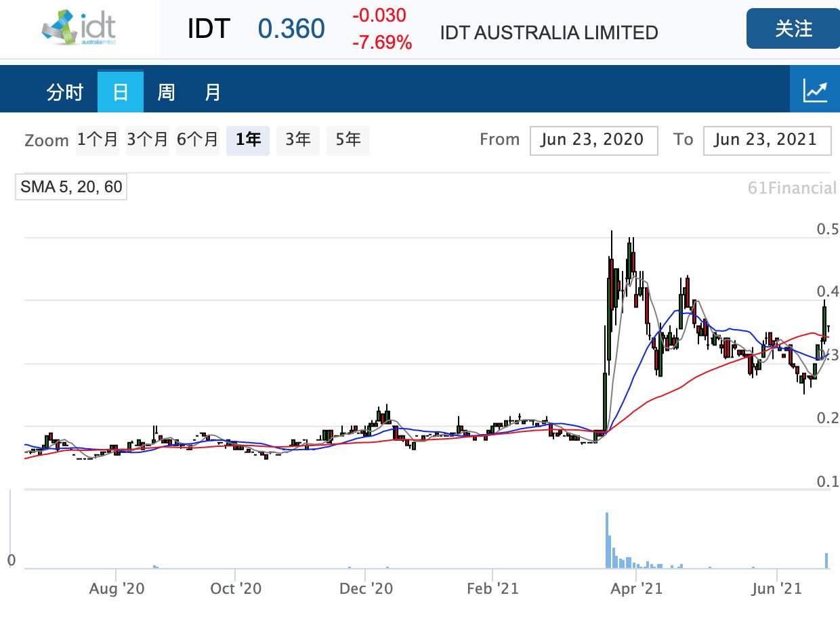Select the 日 daily chart tab
Image resolution: width=840 pixels, height=627 pixels.
click(x=121, y=91)
